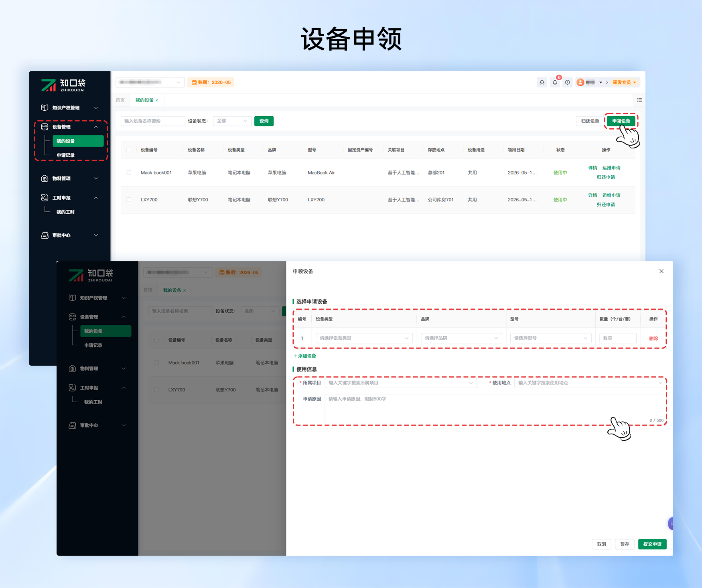Open the 请选择型号 dropdown
Screen dimensions: 702x588
(x=551, y=338)
